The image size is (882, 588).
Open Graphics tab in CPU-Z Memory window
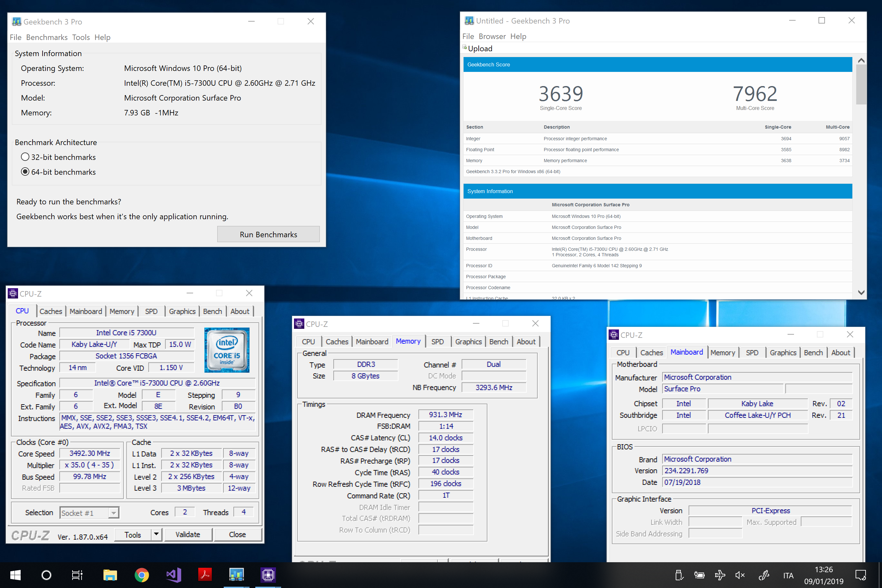(x=468, y=342)
